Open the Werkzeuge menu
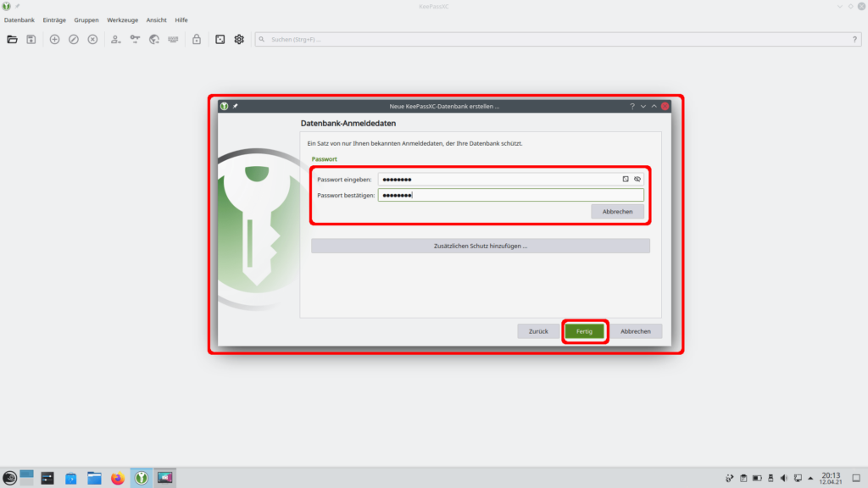The height and width of the screenshot is (488, 868). pyautogui.click(x=122, y=20)
